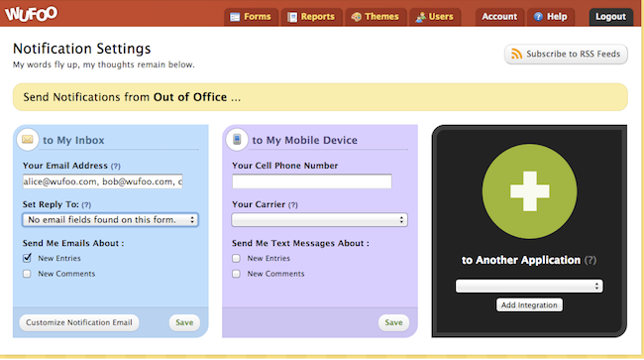Enable New Comments email notifications
The width and height of the screenshot is (644, 360).
point(27,274)
